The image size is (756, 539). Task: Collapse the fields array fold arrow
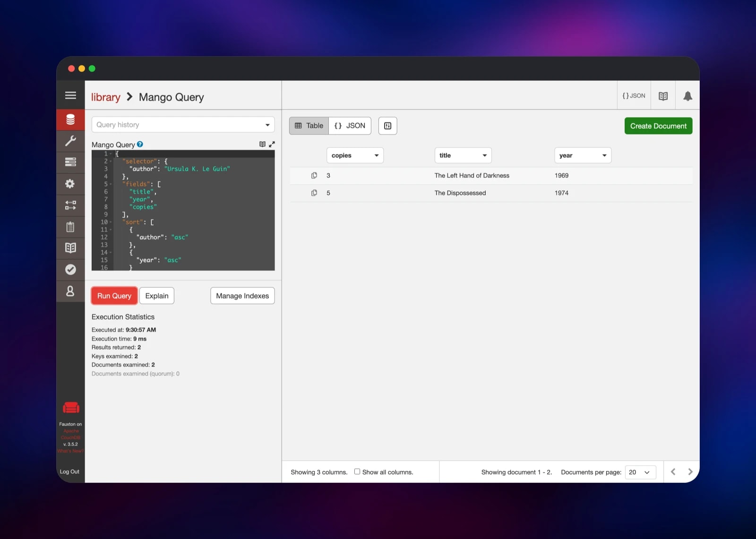tap(111, 184)
